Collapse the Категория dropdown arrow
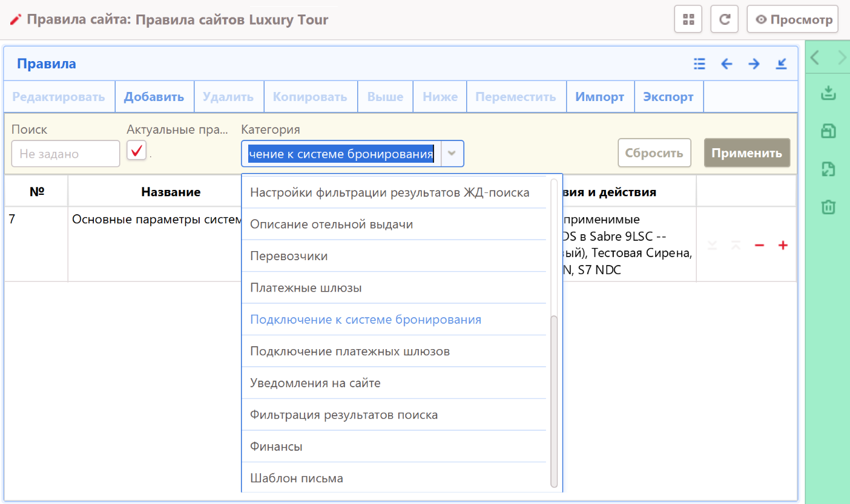Viewport: 850px width, 504px height. 452,154
